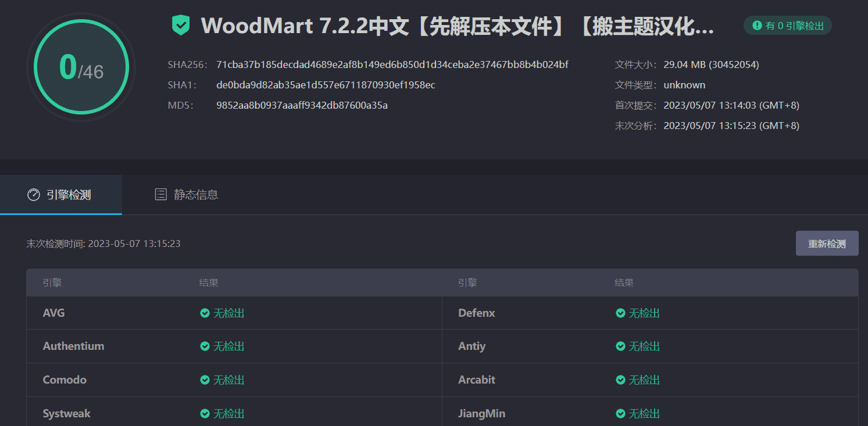This screenshot has width=868, height=426.
Task: Click the 文件大小 label
Action: (x=637, y=65)
